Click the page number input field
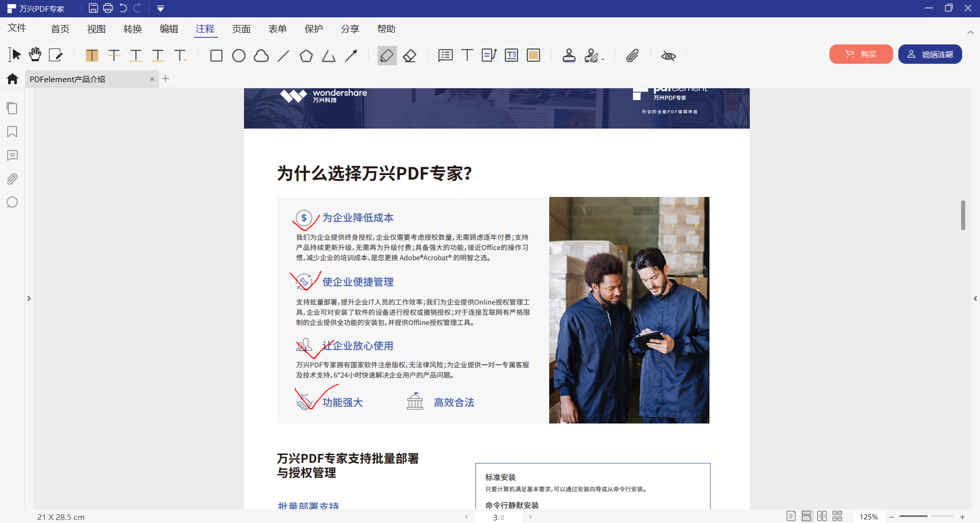Image resolution: width=980 pixels, height=523 pixels. pyautogui.click(x=498, y=517)
